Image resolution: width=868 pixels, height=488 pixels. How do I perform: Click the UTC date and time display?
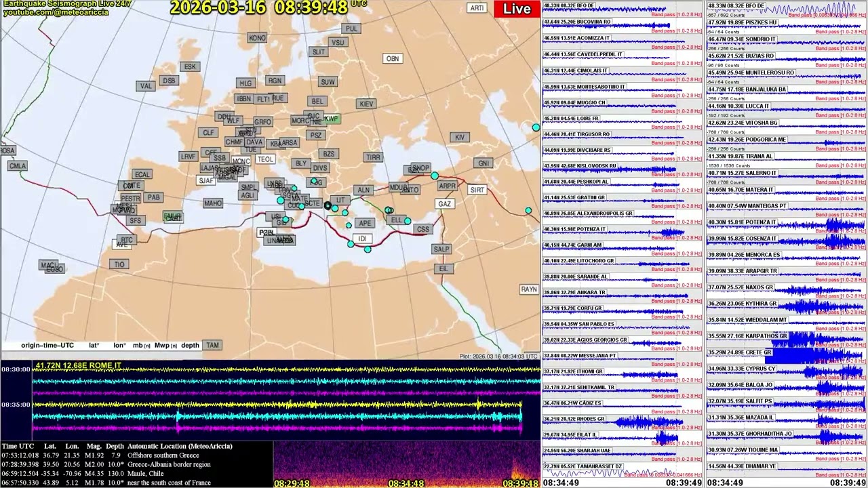pyautogui.click(x=268, y=7)
